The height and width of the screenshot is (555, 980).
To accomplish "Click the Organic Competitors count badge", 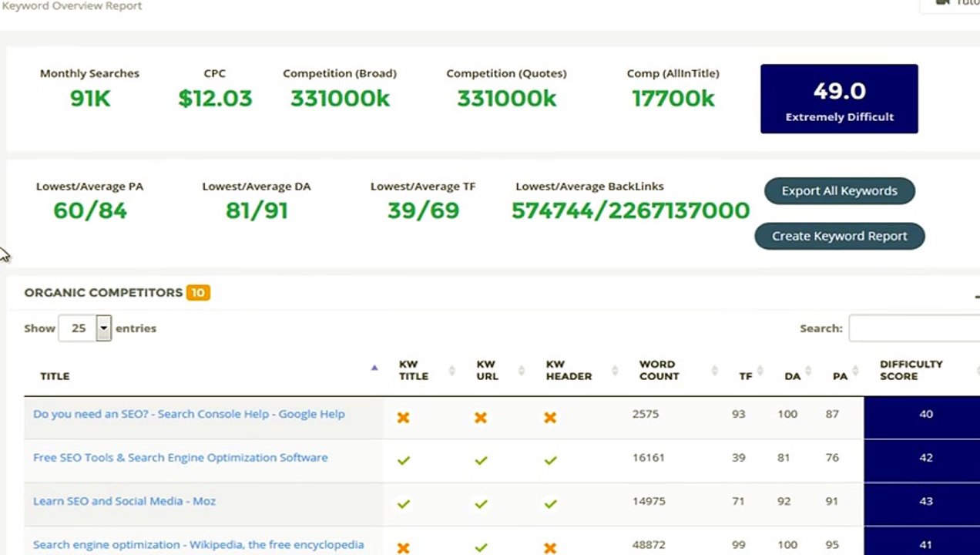I will 198,293.
